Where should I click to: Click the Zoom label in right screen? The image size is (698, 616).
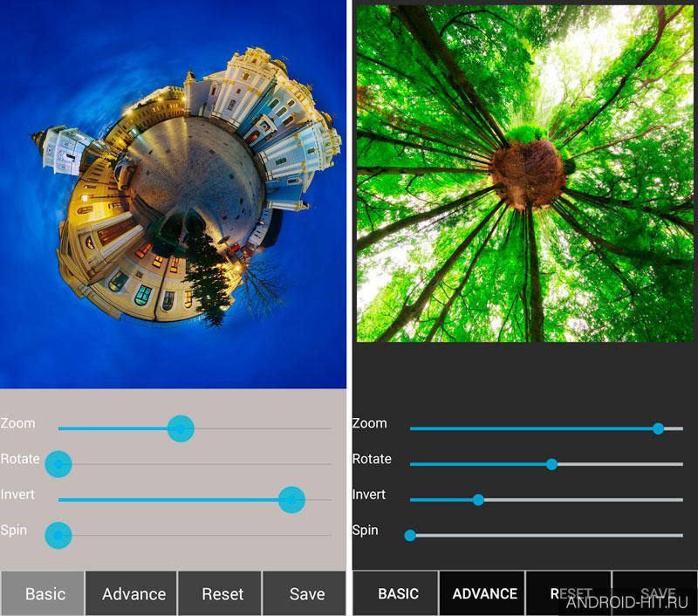point(369,423)
